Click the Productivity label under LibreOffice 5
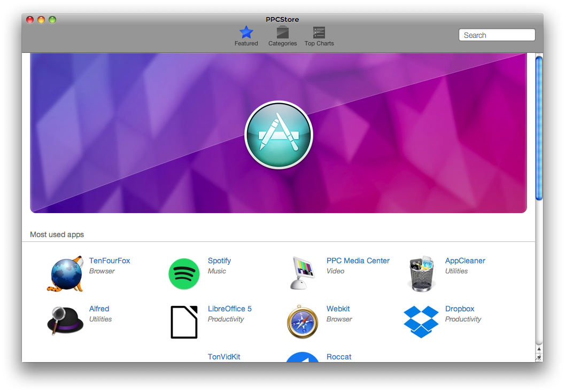 pos(226,319)
